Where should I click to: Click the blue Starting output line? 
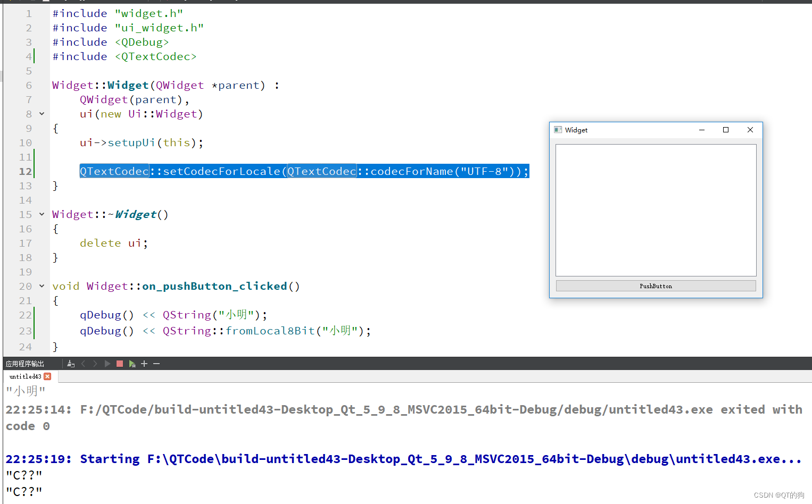click(403, 459)
